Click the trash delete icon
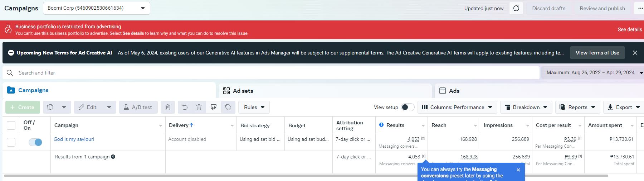The image size is (644, 181). pos(199,107)
